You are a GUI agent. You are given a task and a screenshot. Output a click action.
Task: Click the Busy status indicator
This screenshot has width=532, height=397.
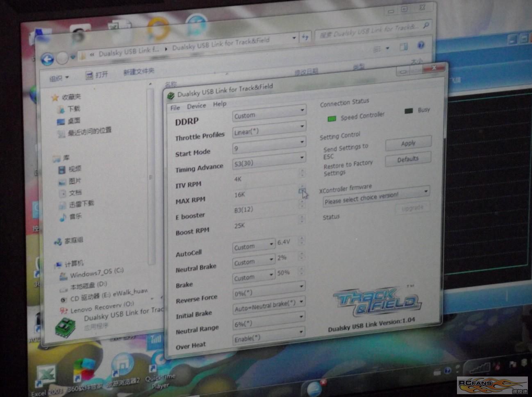click(409, 111)
